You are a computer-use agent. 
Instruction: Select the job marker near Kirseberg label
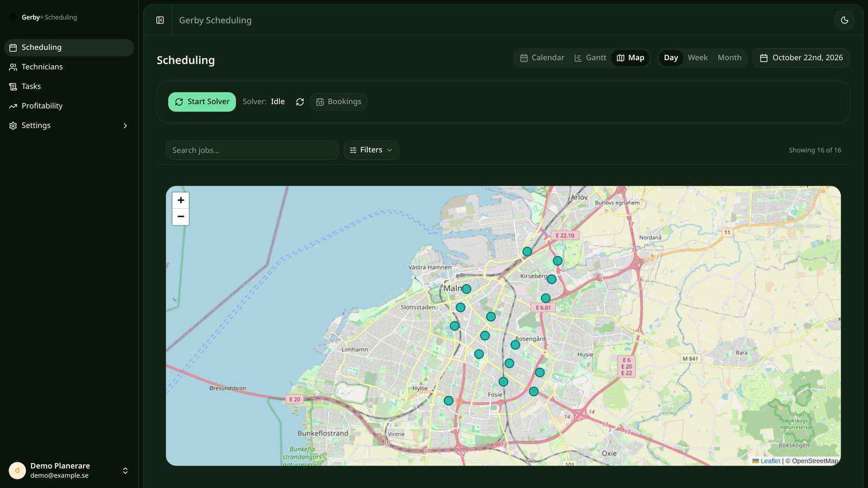click(x=552, y=279)
